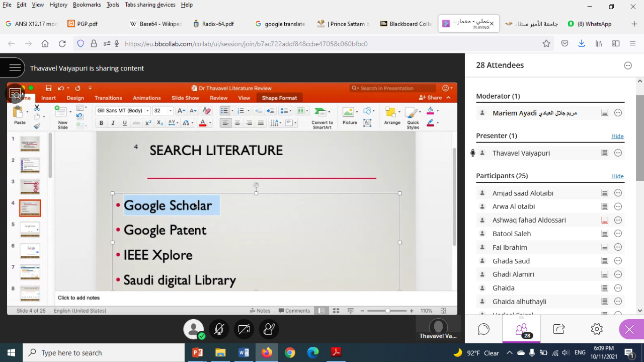Open Word from the Windows taskbar

coord(244,352)
